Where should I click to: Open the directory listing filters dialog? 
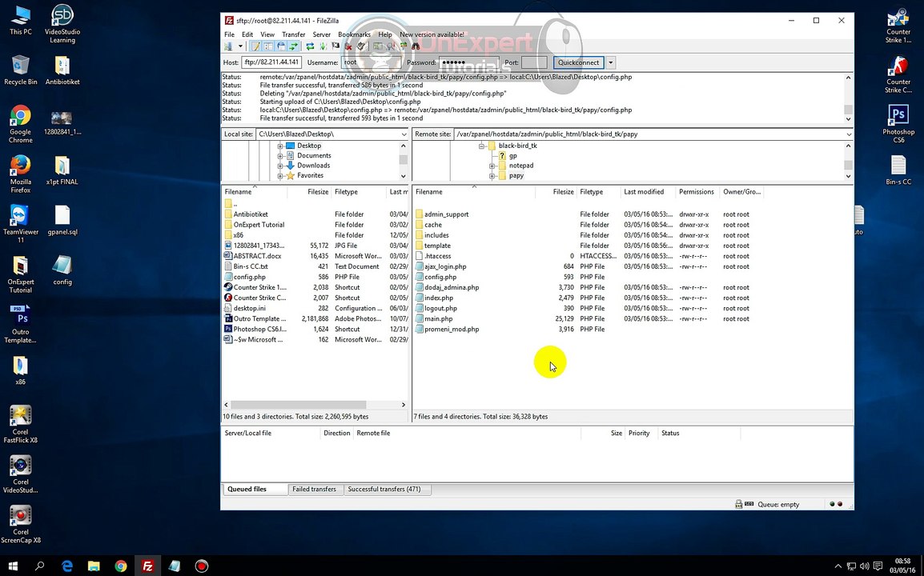377,46
